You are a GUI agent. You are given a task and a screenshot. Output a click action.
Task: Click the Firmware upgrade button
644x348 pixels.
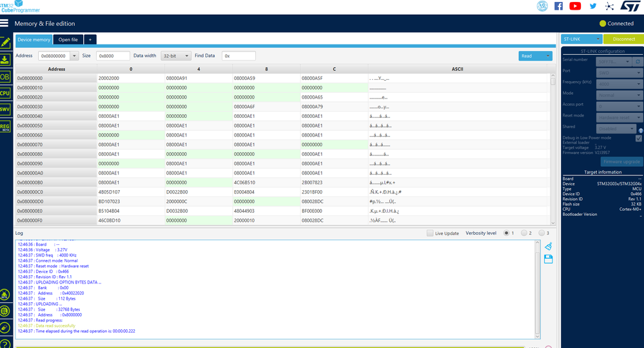621,162
